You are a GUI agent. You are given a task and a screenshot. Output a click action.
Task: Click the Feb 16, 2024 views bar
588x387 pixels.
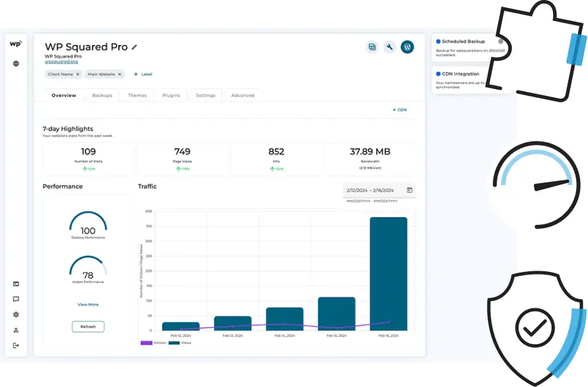[388, 274]
